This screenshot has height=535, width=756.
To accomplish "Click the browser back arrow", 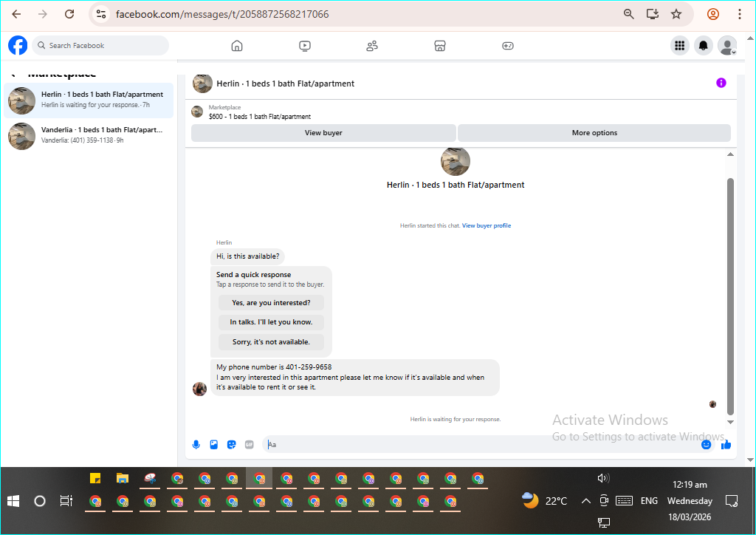I will 16,14.
